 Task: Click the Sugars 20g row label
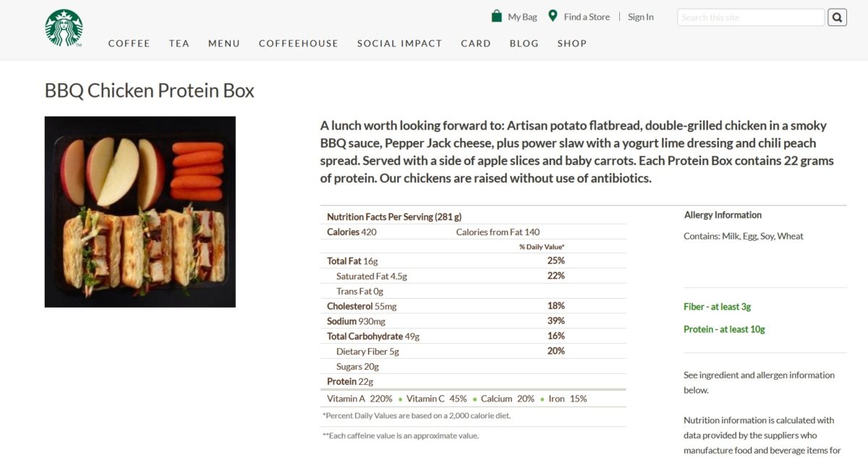point(357,367)
